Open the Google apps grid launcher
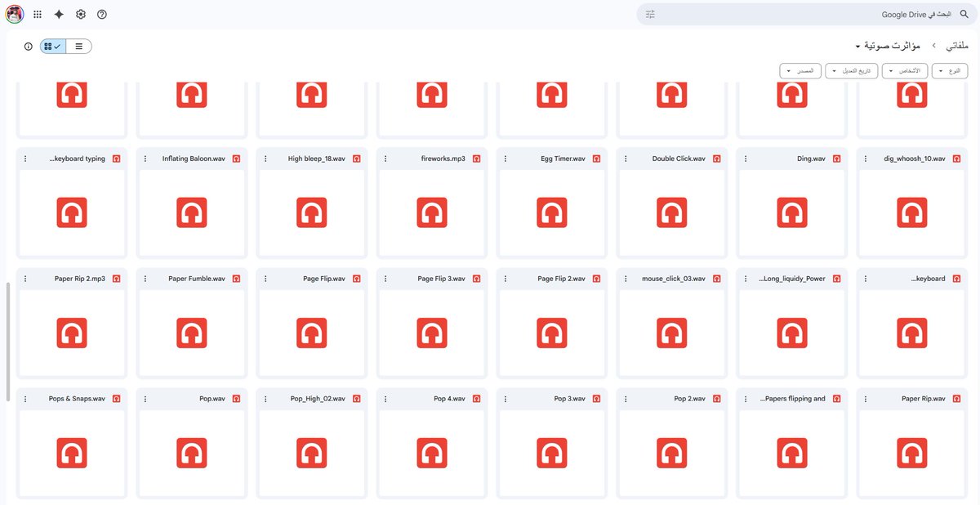The height and width of the screenshot is (505, 980). tap(38, 15)
